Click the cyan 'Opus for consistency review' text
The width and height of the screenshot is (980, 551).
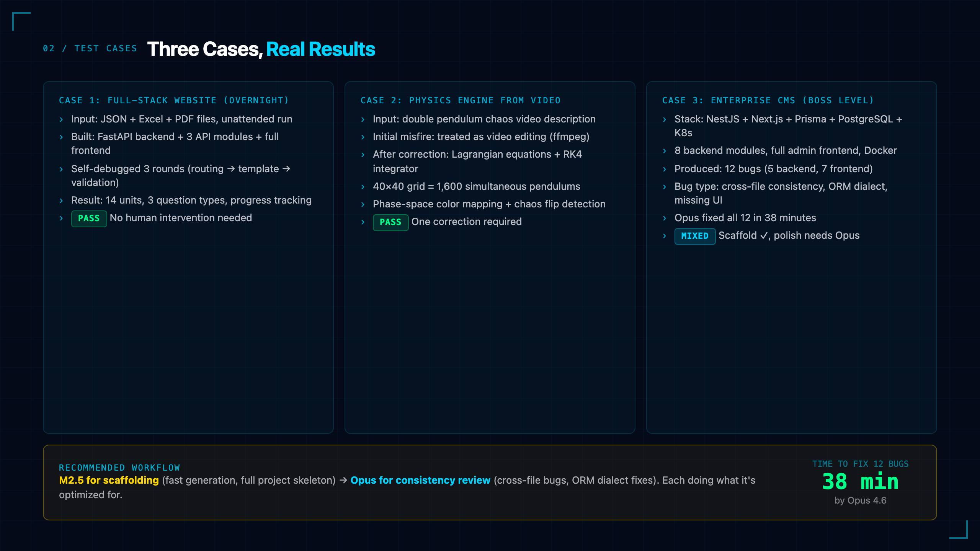(x=420, y=480)
